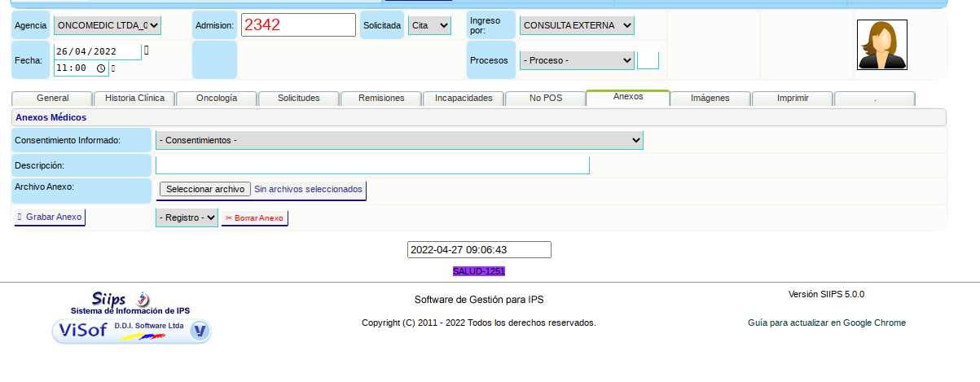Image resolution: width=980 pixels, height=382 pixels.
Task: Expand the Proceso dropdown
Action: 577,60
